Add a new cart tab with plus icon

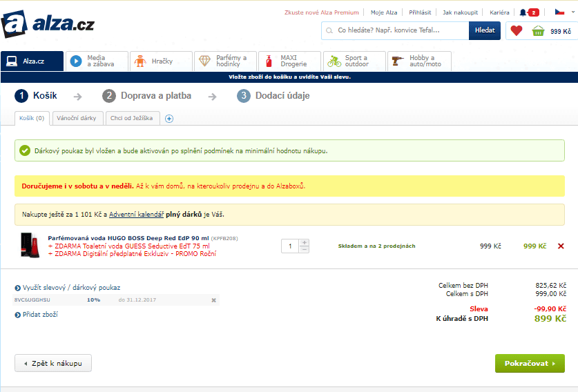pyautogui.click(x=169, y=118)
